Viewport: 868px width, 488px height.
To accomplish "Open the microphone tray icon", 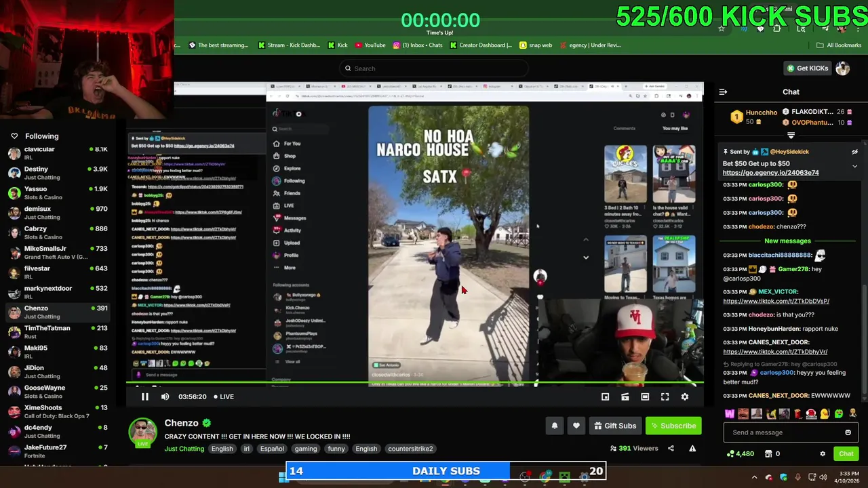I will (798, 477).
